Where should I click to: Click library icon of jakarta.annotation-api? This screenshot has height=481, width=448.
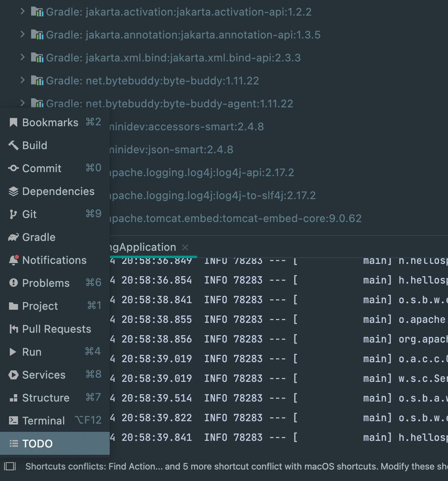37,35
